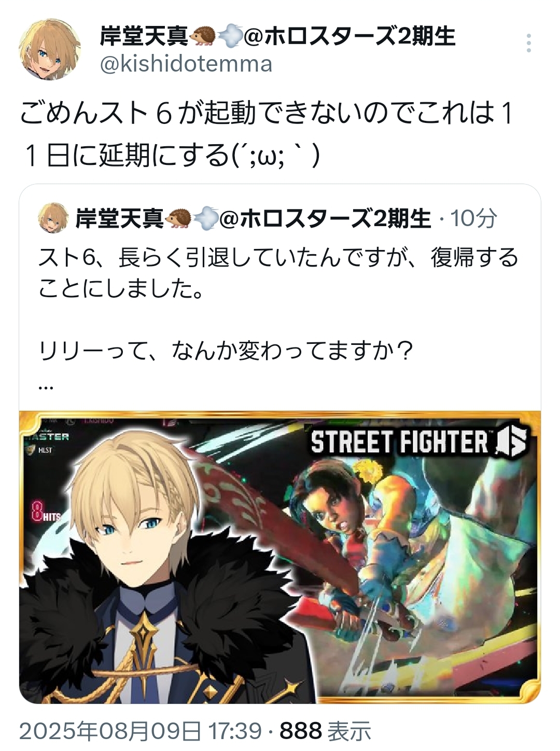Tap the hedgehog emoji in the top display name

[203, 37]
